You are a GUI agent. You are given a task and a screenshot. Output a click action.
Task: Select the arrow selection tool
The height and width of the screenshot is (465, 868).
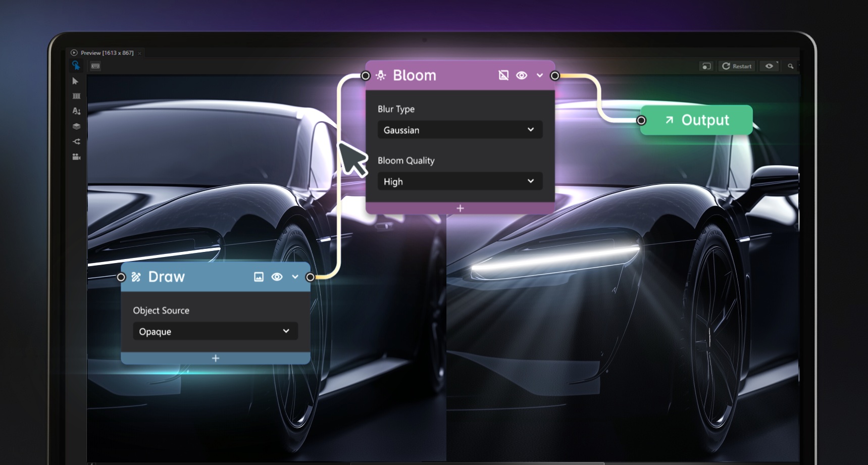pos(76,81)
